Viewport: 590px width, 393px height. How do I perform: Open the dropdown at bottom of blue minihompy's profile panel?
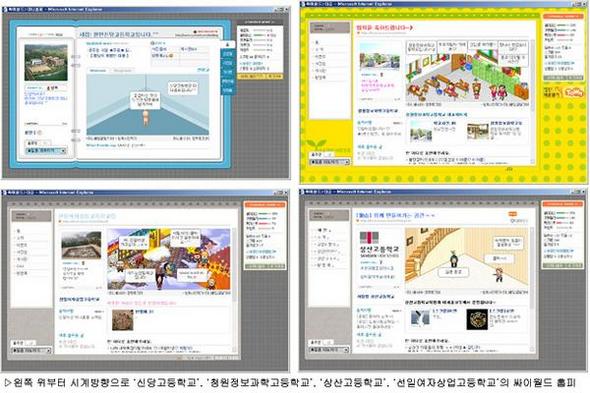46,151
